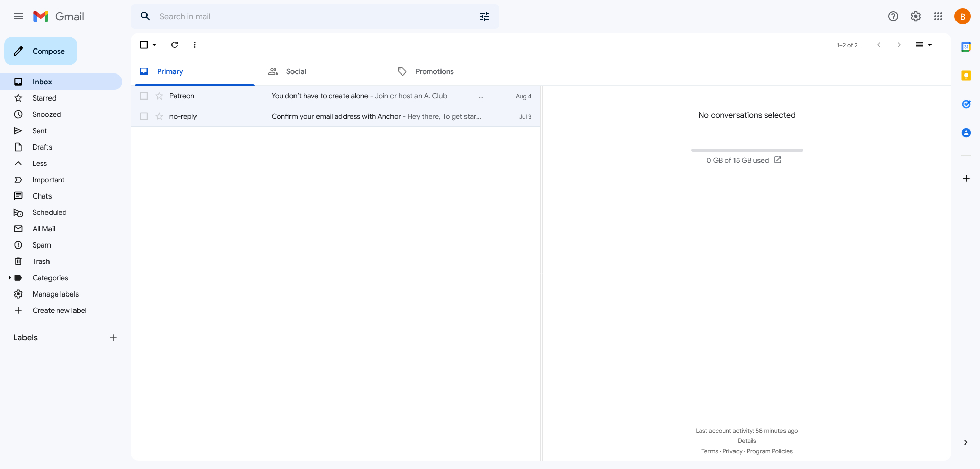Switch to the Promotions tab
This screenshot has width=980, height=469.
tap(434, 71)
